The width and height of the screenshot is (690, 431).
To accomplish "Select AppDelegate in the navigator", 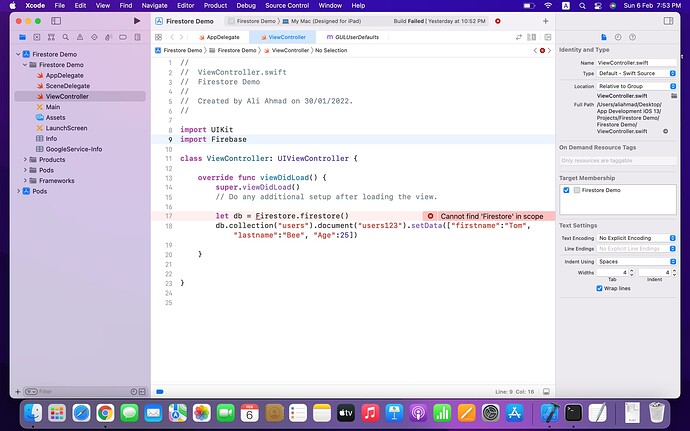I will point(64,75).
